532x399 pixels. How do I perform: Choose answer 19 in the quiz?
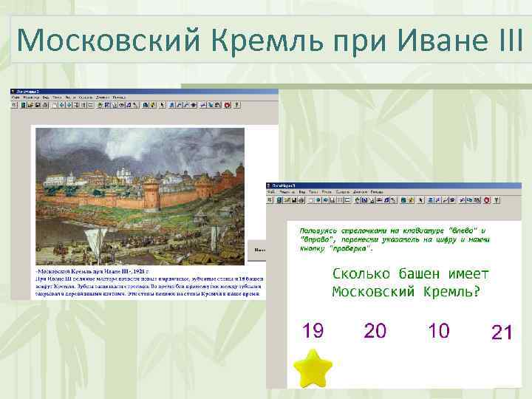[x=313, y=330]
